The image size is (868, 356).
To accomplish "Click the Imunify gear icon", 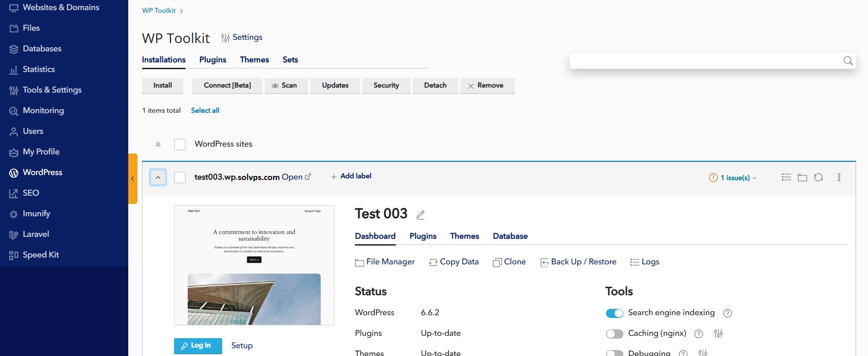I will (x=14, y=214).
